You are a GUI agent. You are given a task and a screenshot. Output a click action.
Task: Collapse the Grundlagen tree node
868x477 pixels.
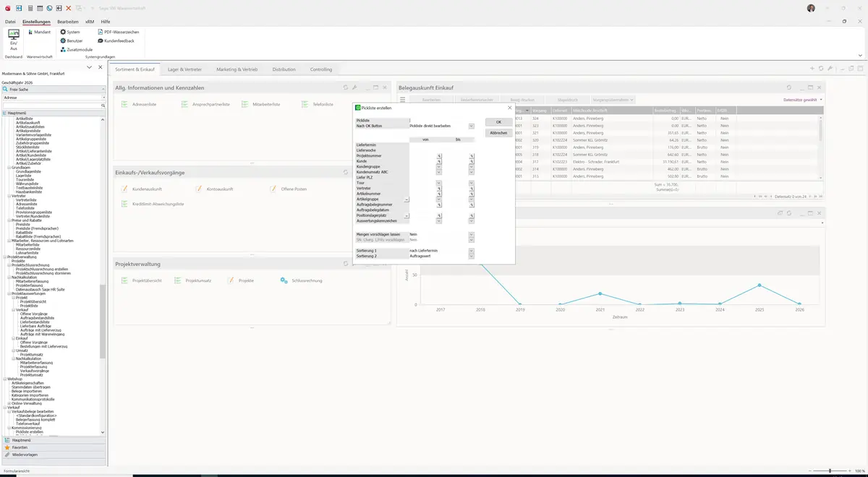click(x=9, y=167)
